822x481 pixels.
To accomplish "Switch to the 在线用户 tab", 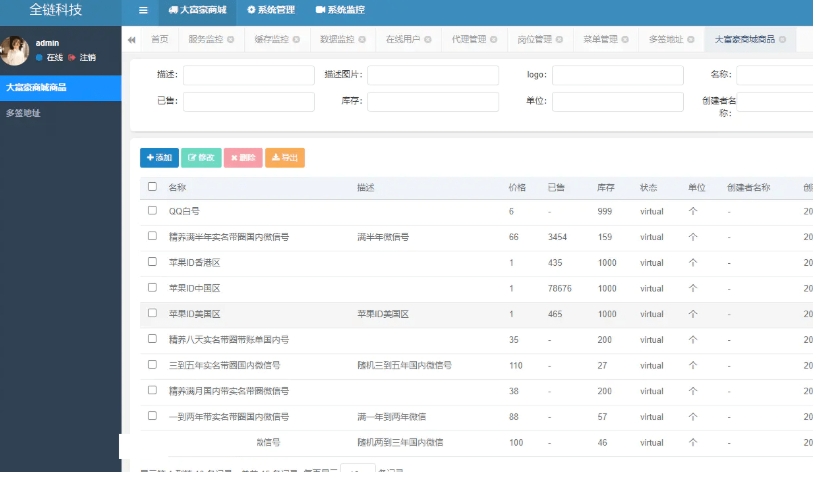I will coord(403,39).
